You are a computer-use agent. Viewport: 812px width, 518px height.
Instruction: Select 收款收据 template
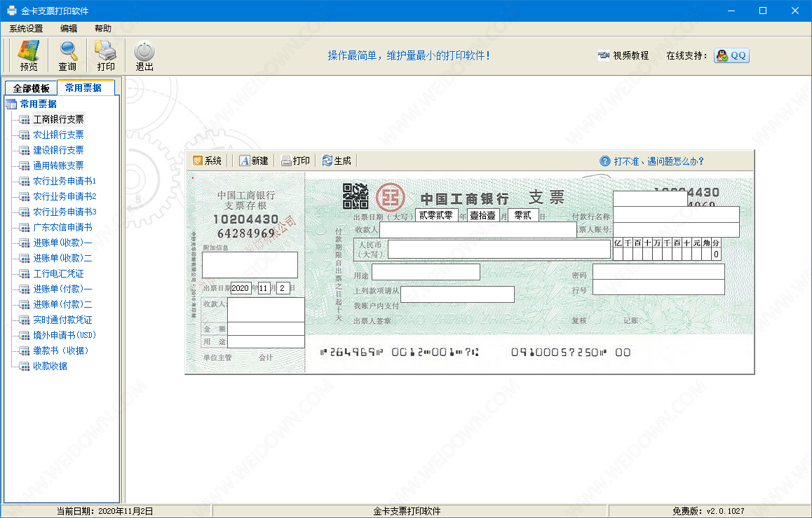point(50,367)
